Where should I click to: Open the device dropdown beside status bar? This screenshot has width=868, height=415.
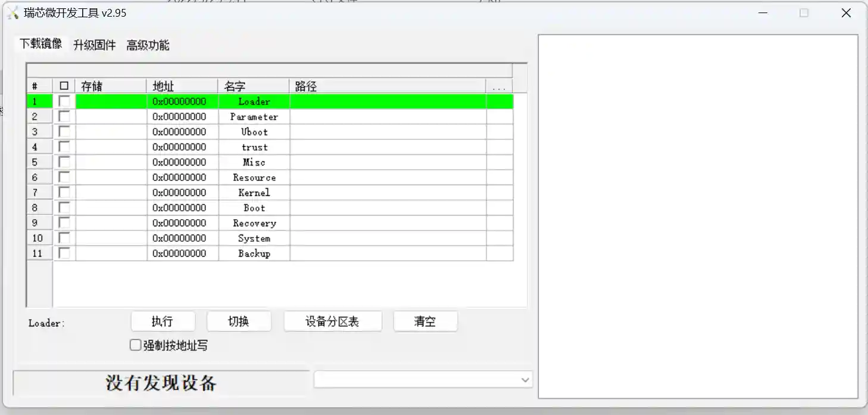point(423,380)
